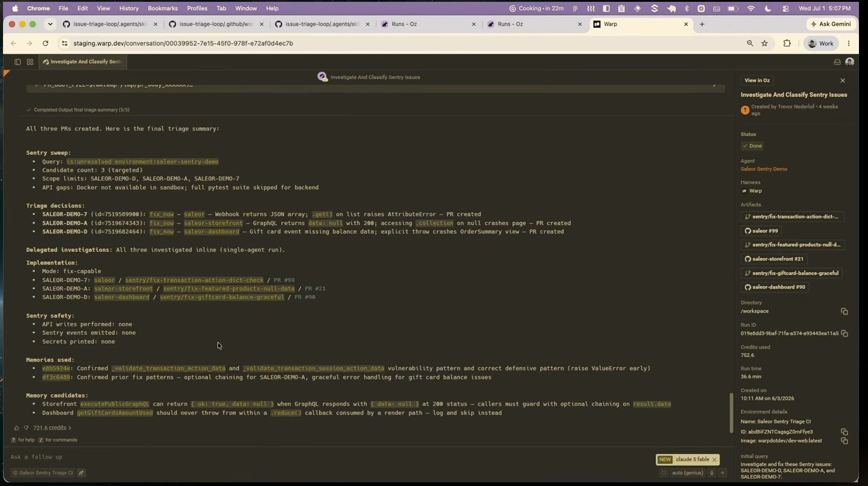Open the sentry/fix-giftcard-balance-graceful branch artifact
The width and height of the screenshot is (868, 486).
(x=792, y=273)
